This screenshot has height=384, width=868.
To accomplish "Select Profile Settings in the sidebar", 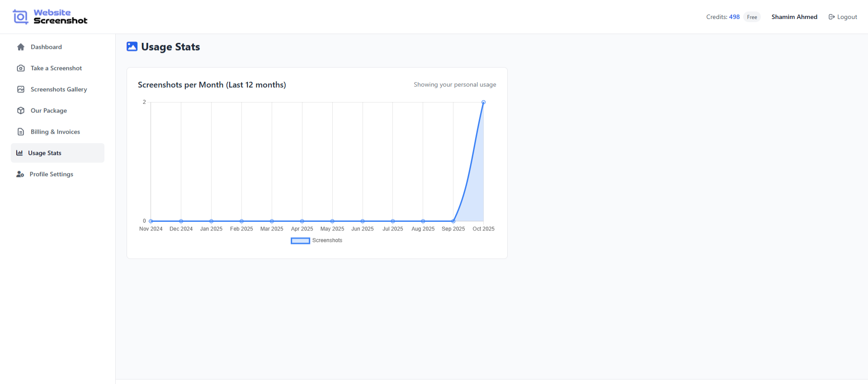I will coord(52,174).
